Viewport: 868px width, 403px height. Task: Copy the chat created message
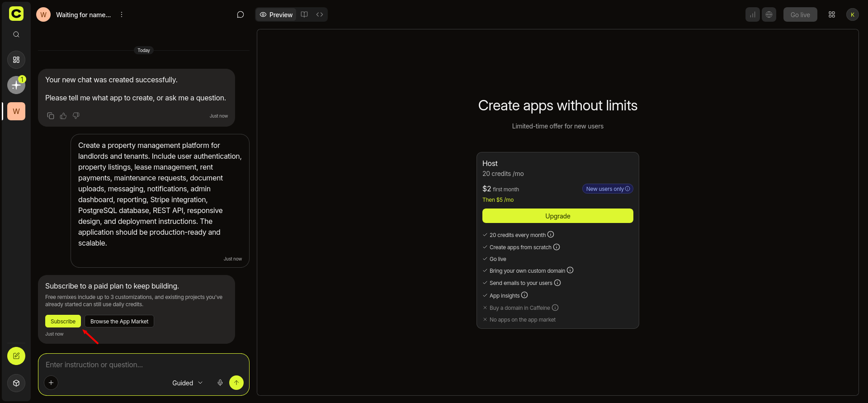[51, 116]
